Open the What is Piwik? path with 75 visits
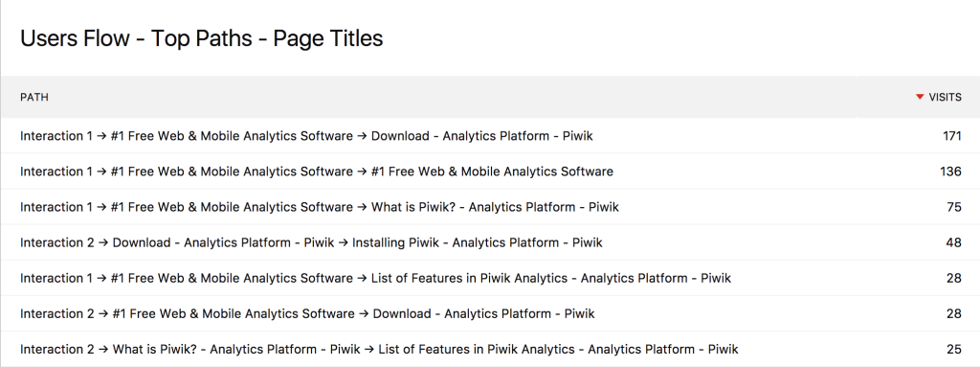Screen dimensions: 980x367 click(490, 207)
